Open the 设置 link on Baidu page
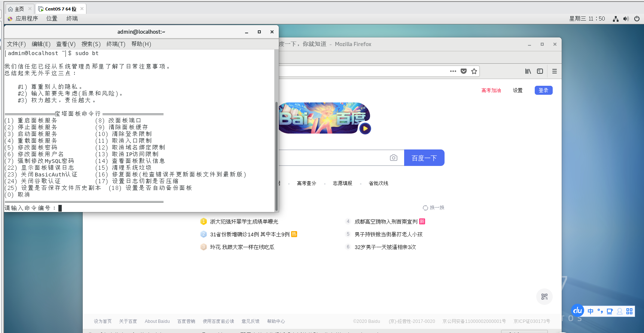Viewport: 644px width, 333px height. pyautogui.click(x=518, y=90)
